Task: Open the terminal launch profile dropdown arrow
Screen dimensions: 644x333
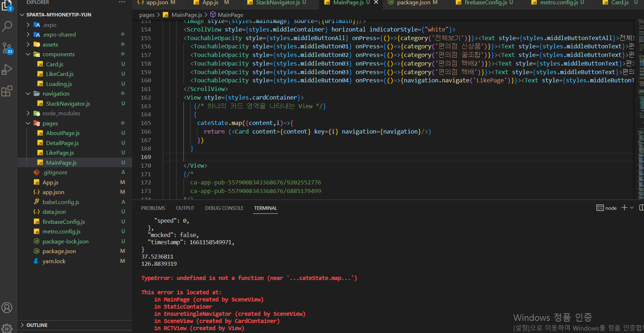Action: tap(632, 208)
